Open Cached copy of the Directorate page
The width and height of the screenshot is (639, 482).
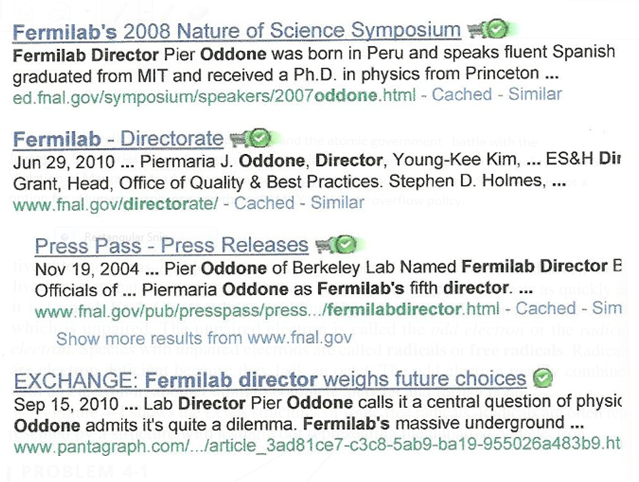pos(264,203)
